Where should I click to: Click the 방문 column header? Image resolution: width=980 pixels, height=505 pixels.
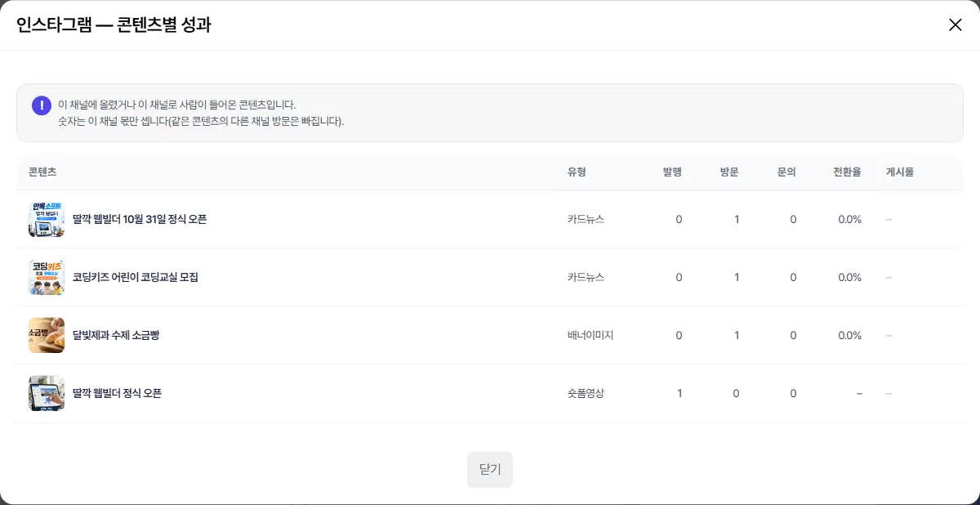pyautogui.click(x=729, y=172)
